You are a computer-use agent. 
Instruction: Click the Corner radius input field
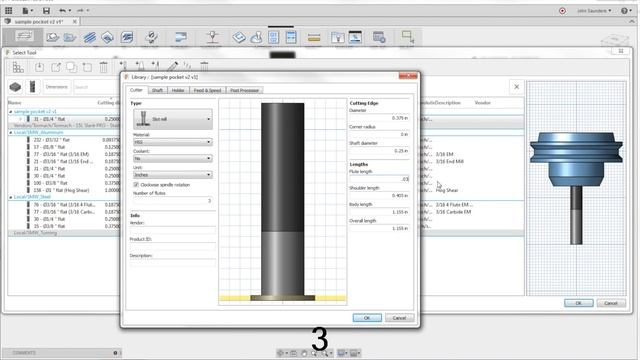click(379, 134)
